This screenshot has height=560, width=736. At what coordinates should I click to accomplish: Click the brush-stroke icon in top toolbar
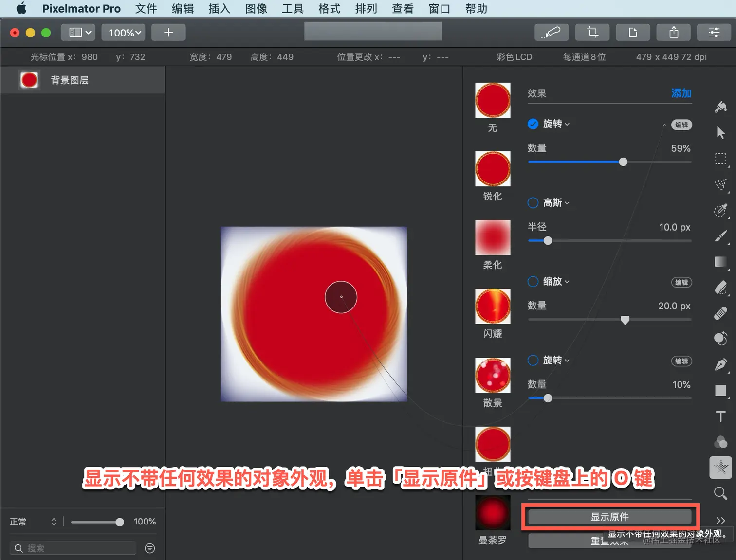pyautogui.click(x=552, y=33)
